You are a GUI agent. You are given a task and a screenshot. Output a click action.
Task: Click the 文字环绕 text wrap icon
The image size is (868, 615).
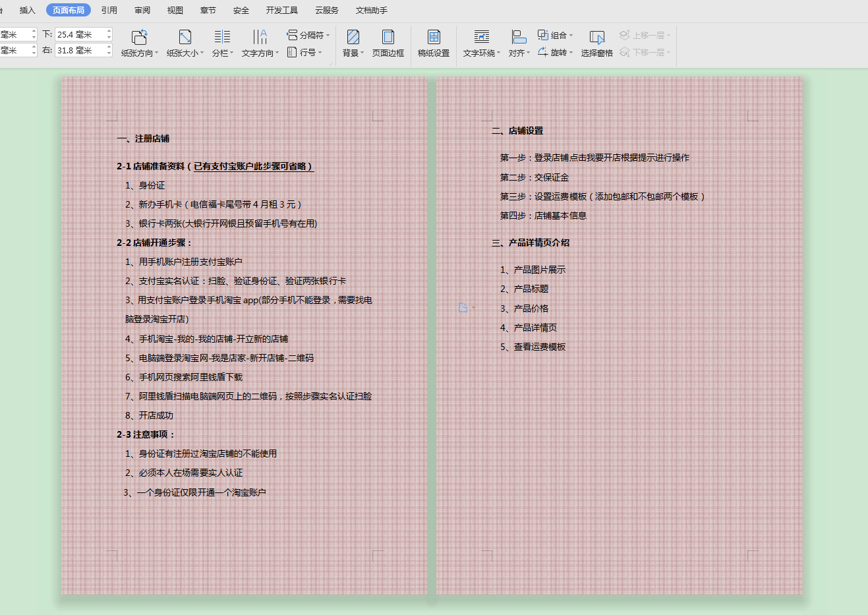482,38
